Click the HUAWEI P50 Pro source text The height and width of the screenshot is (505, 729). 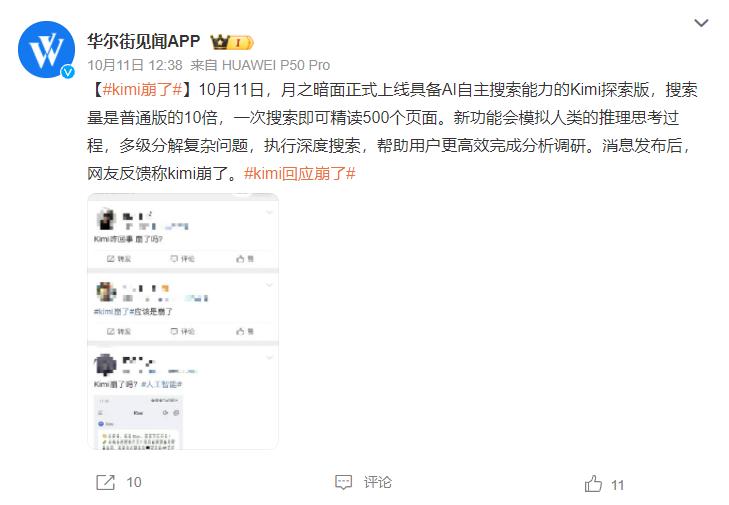pyautogui.click(x=276, y=65)
